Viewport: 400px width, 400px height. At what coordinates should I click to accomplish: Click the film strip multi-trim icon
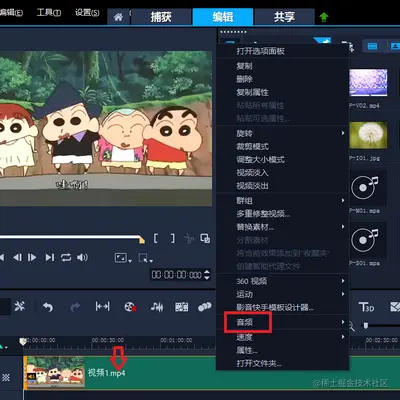182,307
